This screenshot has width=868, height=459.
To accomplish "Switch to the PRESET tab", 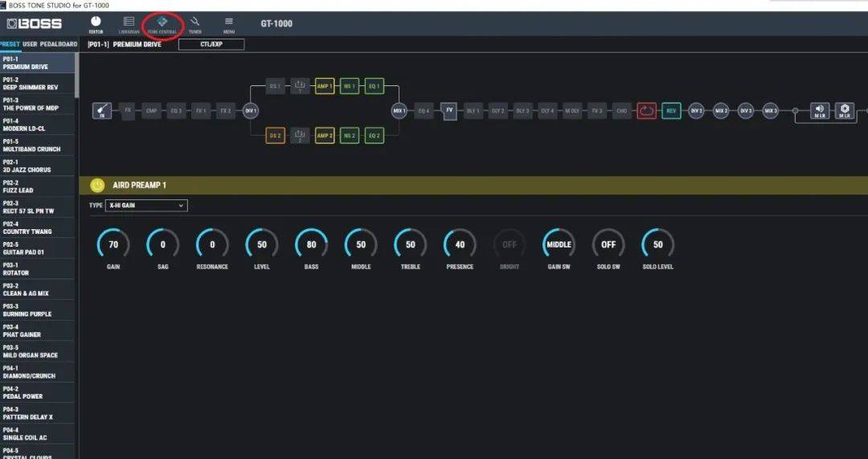I will coord(10,44).
